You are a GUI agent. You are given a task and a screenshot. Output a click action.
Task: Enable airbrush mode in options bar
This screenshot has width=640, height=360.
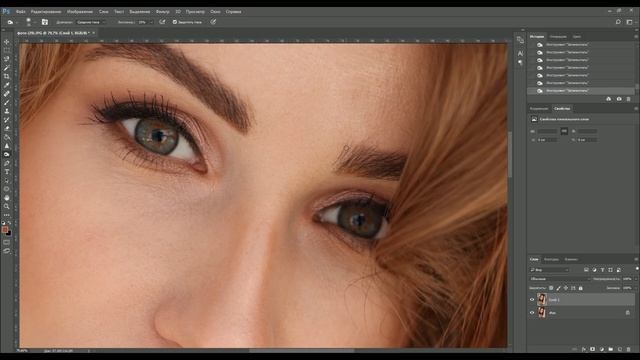tap(162, 22)
